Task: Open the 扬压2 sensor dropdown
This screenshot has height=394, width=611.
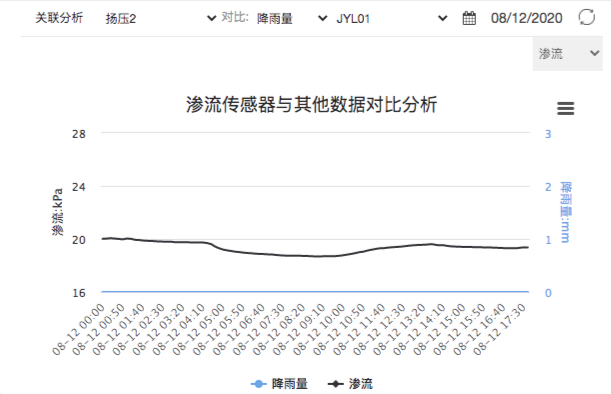Action: (161, 18)
